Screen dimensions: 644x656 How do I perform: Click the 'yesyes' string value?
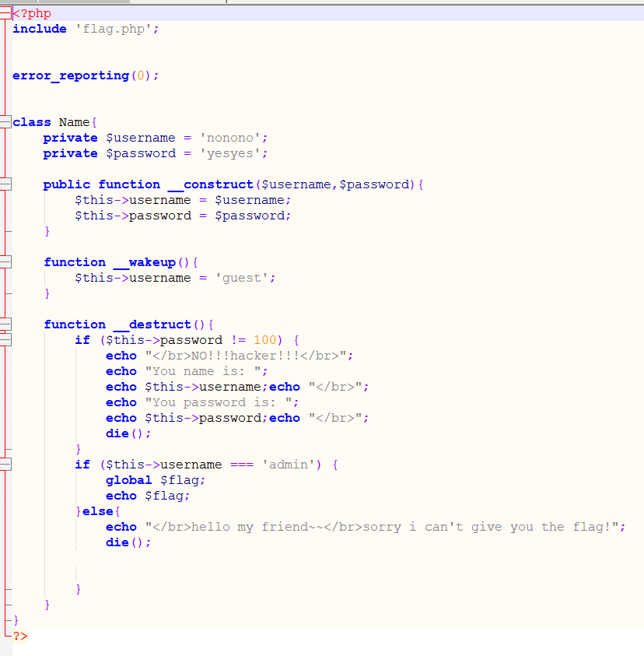(x=230, y=153)
